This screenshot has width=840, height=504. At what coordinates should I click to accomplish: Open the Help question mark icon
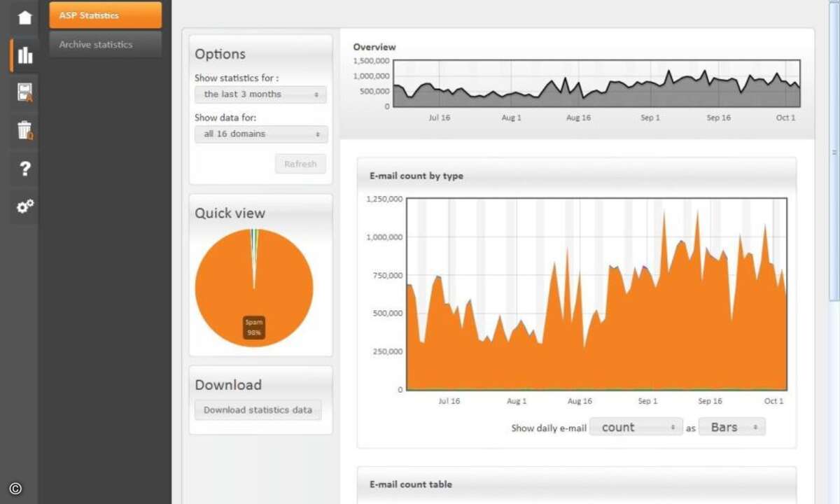[x=25, y=168]
